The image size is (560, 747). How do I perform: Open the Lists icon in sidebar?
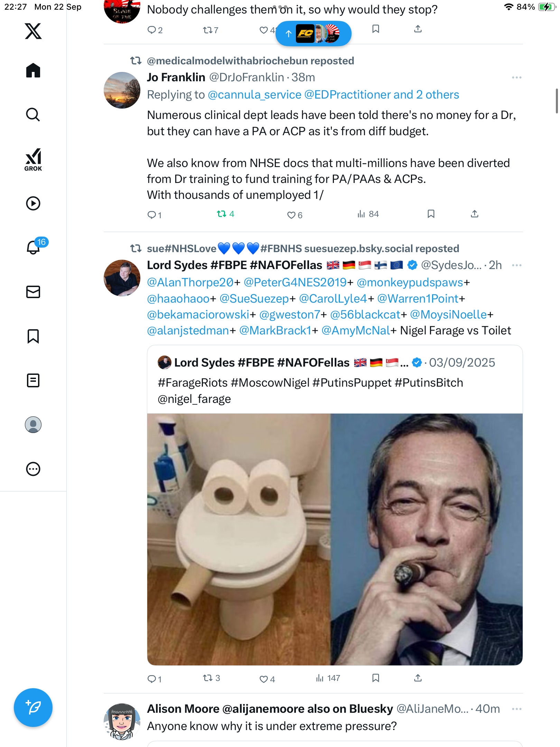pyautogui.click(x=33, y=380)
